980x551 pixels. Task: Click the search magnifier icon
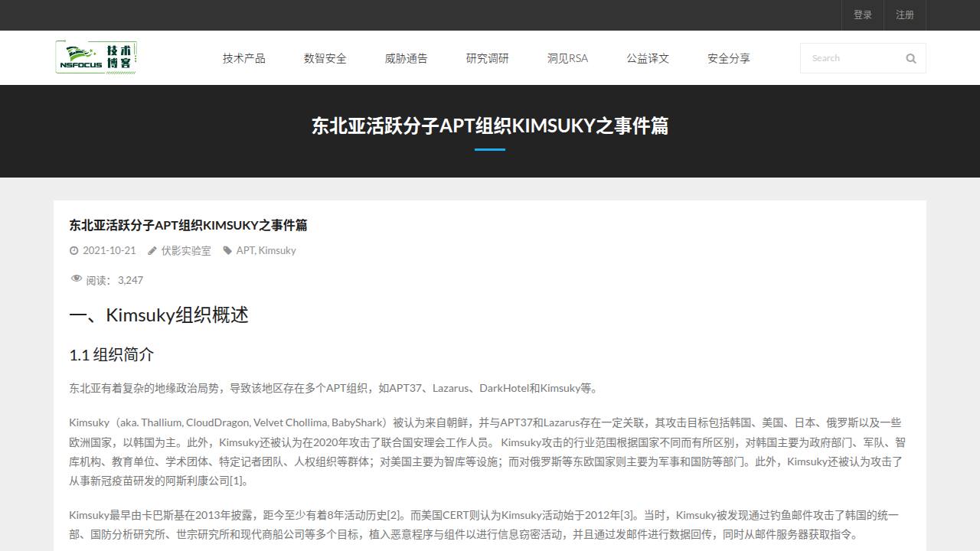[x=911, y=58]
